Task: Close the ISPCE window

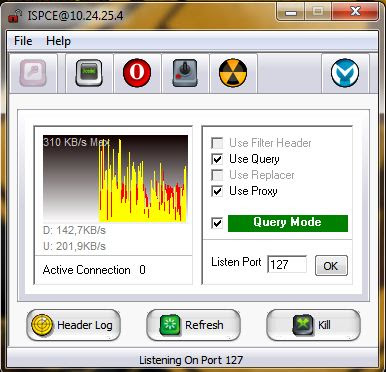Action: pos(355,12)
